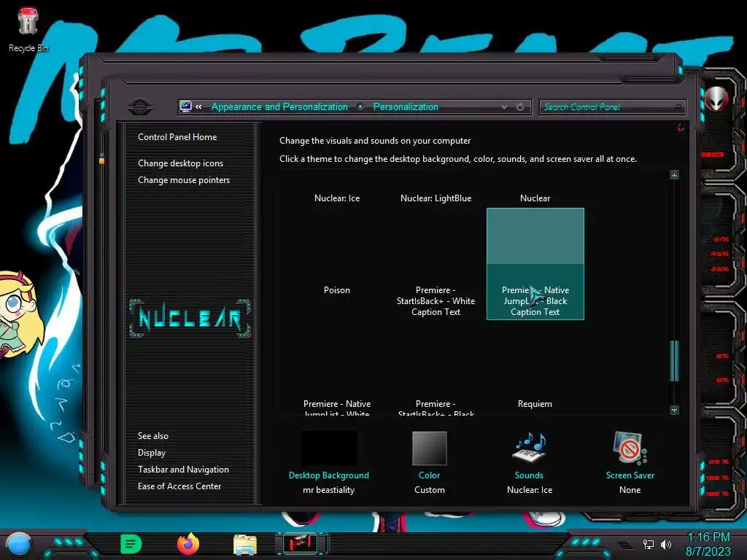
Task: Click the theme list scrollbar thumb
Action: click(x=674, y=360)
